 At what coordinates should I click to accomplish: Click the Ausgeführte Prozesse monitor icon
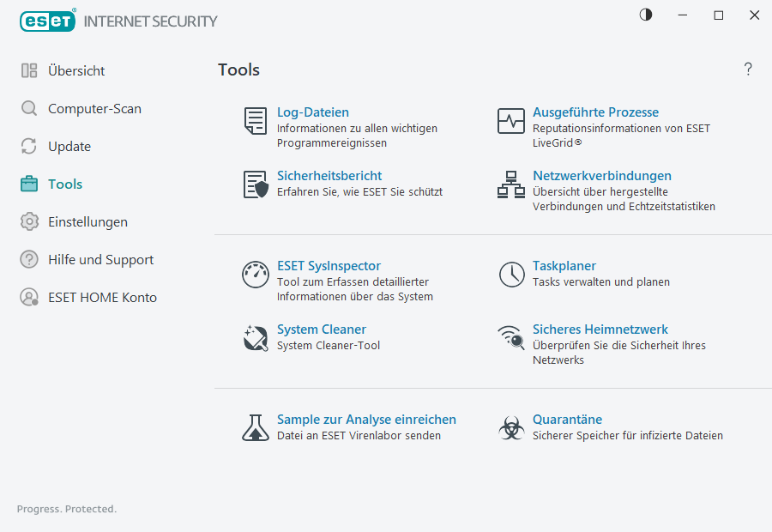510,121
